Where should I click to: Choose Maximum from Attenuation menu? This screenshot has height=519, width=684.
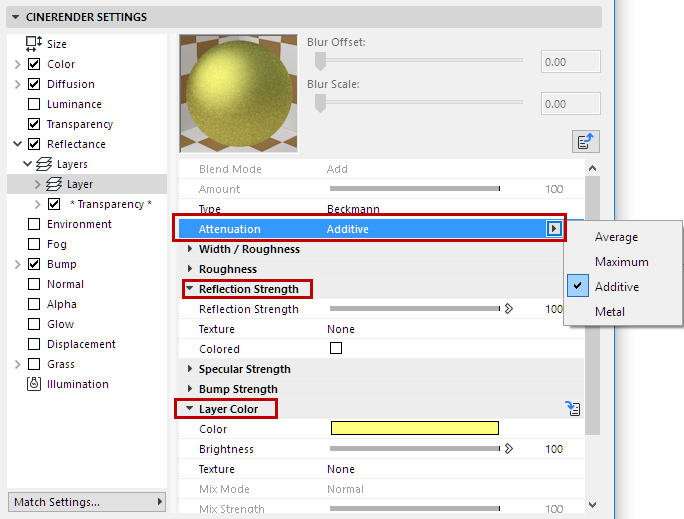point(622,262)
